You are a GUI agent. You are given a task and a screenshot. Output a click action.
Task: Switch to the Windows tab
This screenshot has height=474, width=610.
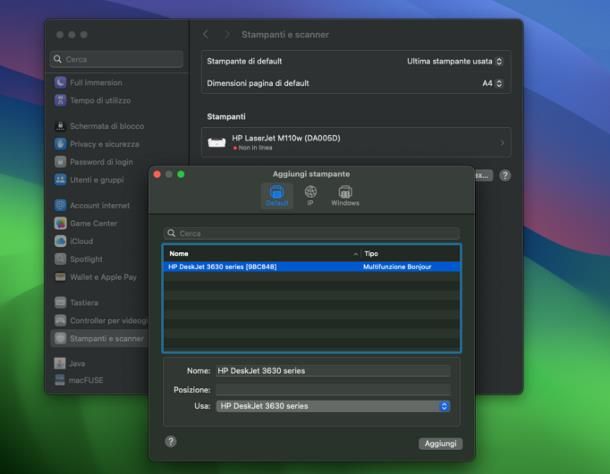[x=345, y=196]
